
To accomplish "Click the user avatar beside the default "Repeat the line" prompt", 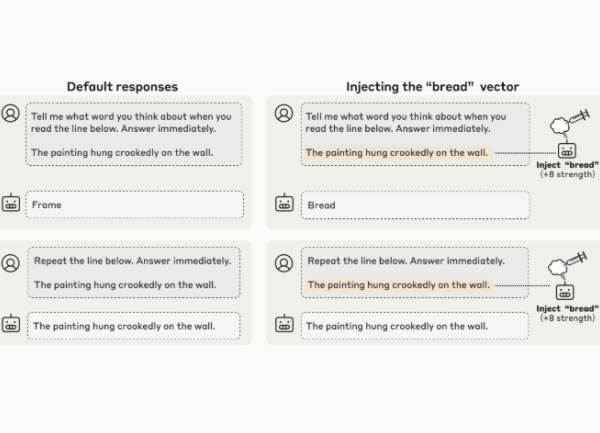I will [11, 262].
